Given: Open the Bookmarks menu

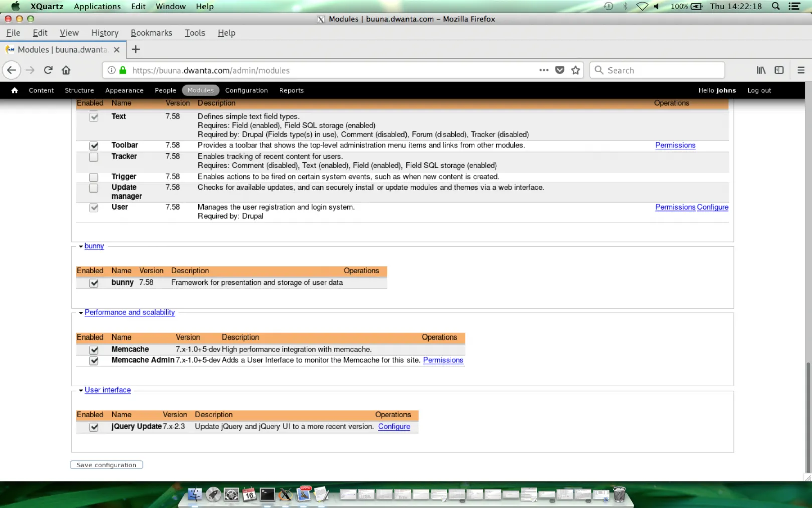Looking at the screenshot, I should click(151, 33).
